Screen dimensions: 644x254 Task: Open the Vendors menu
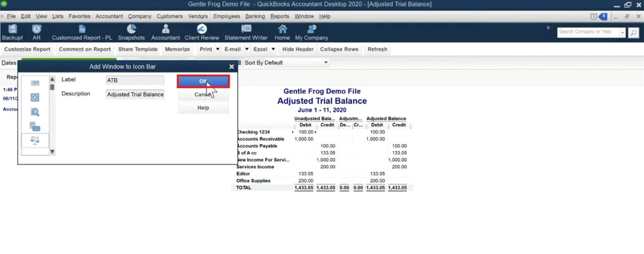point(198,16)
